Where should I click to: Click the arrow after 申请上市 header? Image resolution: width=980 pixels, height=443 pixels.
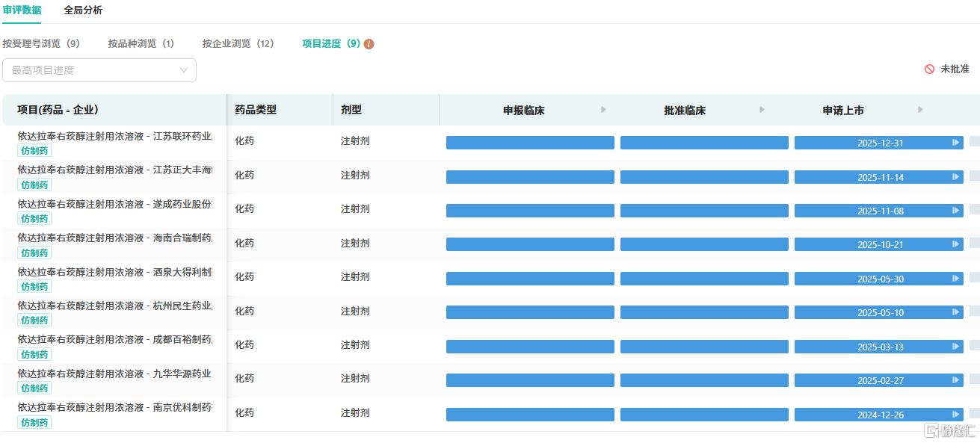(x=920, y=110)
